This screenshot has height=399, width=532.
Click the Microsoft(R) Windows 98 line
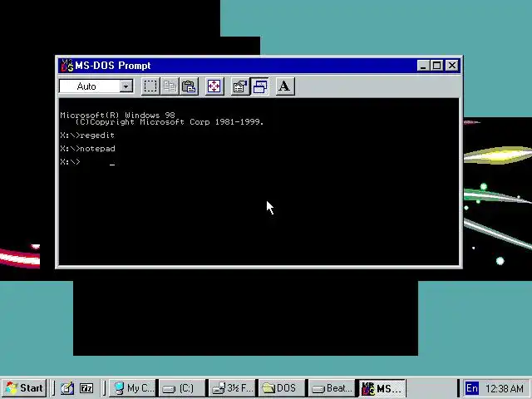click(117, 116)
